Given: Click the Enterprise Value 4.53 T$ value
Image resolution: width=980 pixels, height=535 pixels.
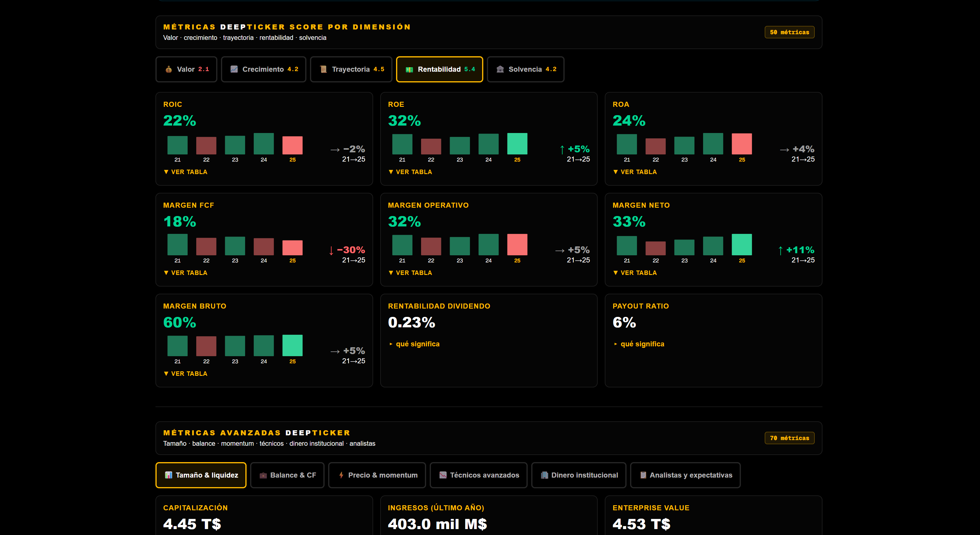Looking at the screenshot, I should (641, 524).
